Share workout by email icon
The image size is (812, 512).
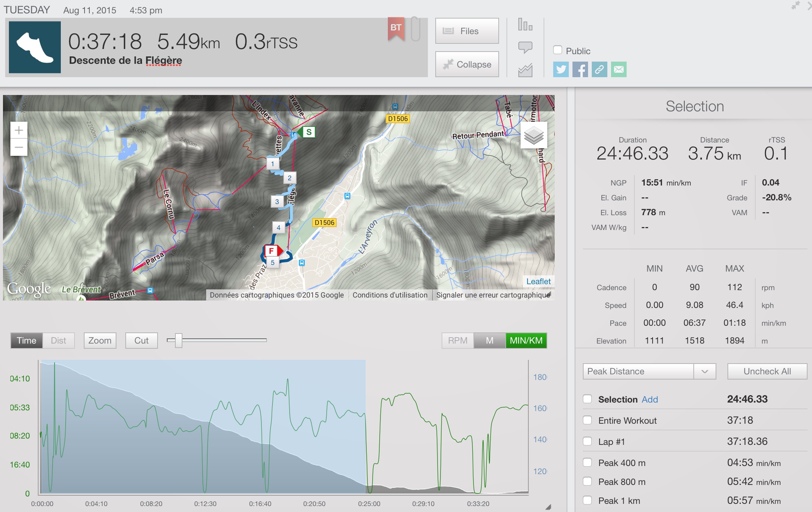[618, 69]
